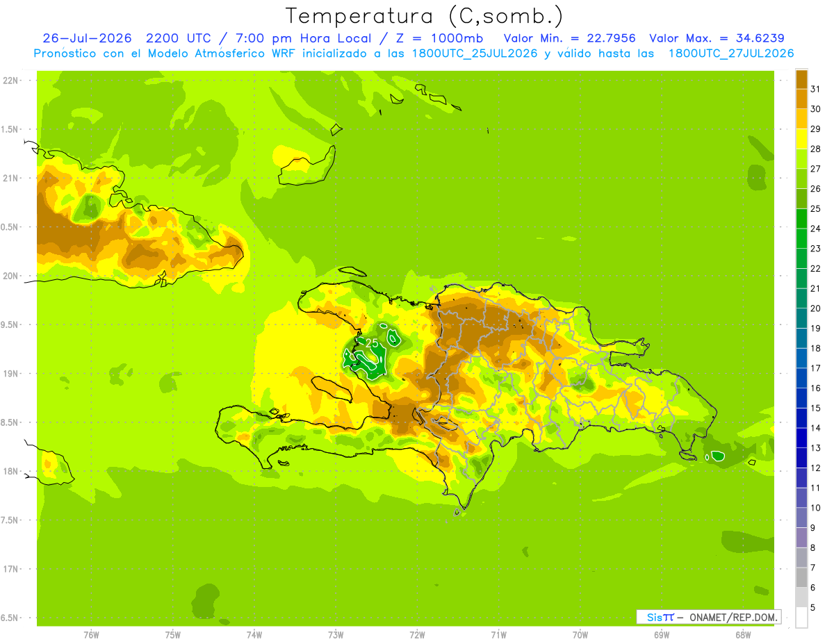Click the legend value "26"

815,188
